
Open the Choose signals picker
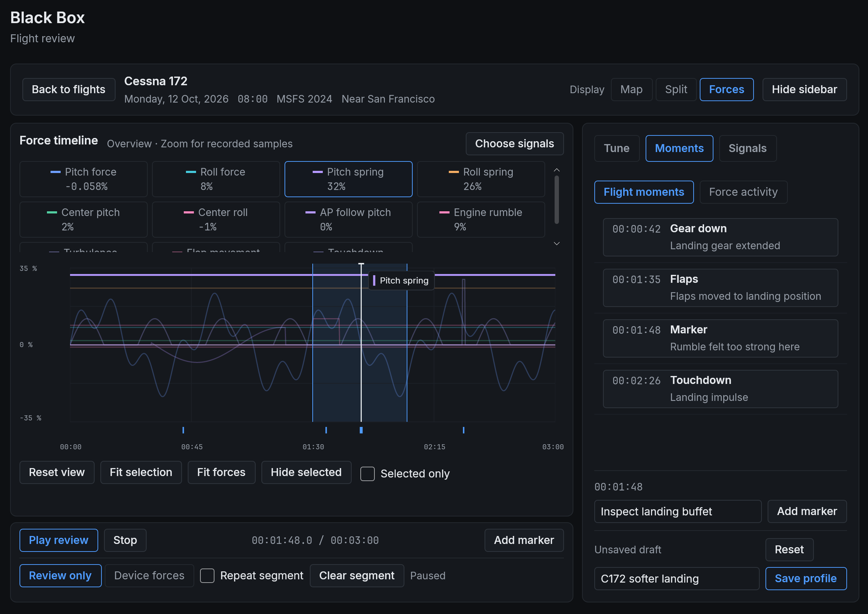pos(515,144)
